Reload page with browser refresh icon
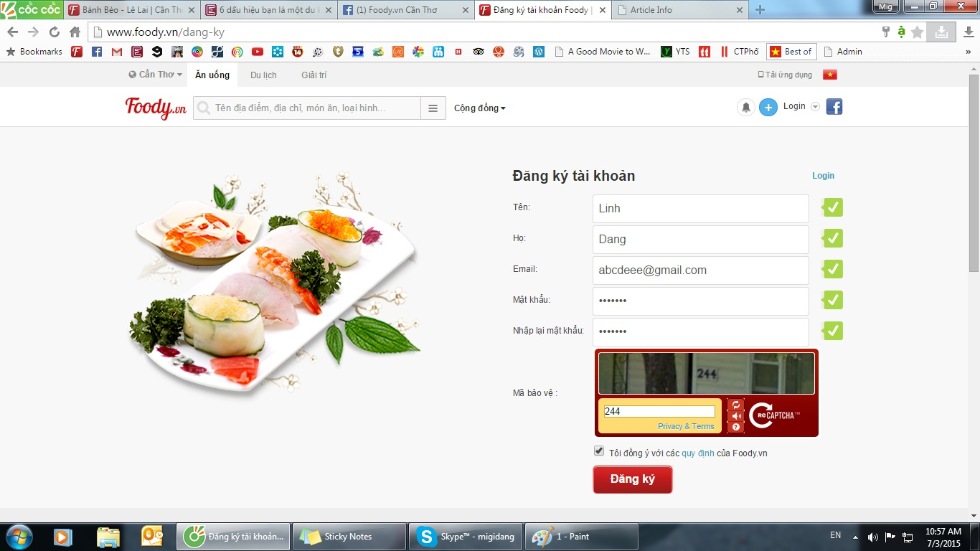This screenshot has width=980, height=551. click(x=55, y=32)
